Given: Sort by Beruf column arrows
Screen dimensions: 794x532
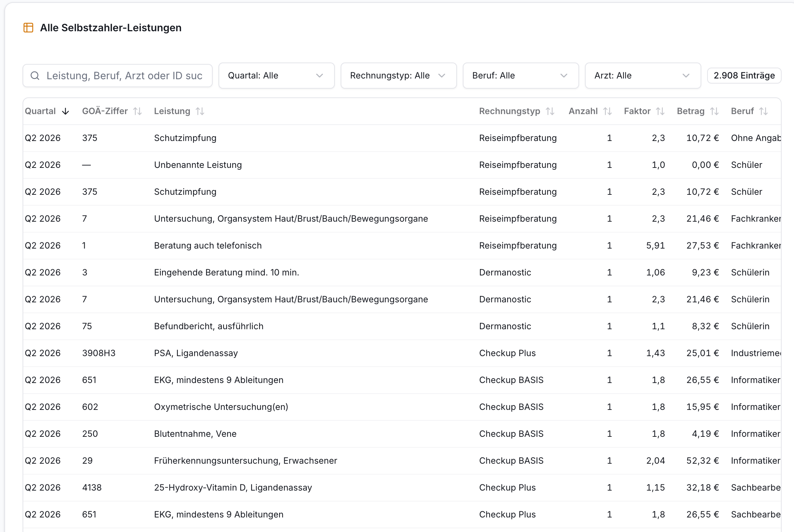Looking at the screenshot, I should (763, 111).
